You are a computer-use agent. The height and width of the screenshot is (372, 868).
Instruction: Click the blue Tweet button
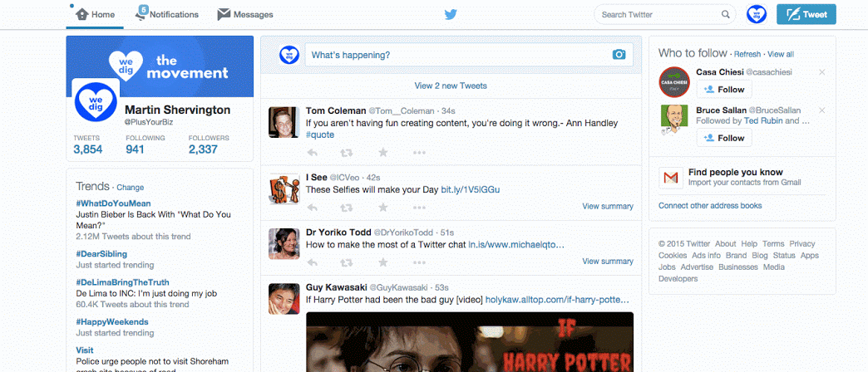point(806,14)
